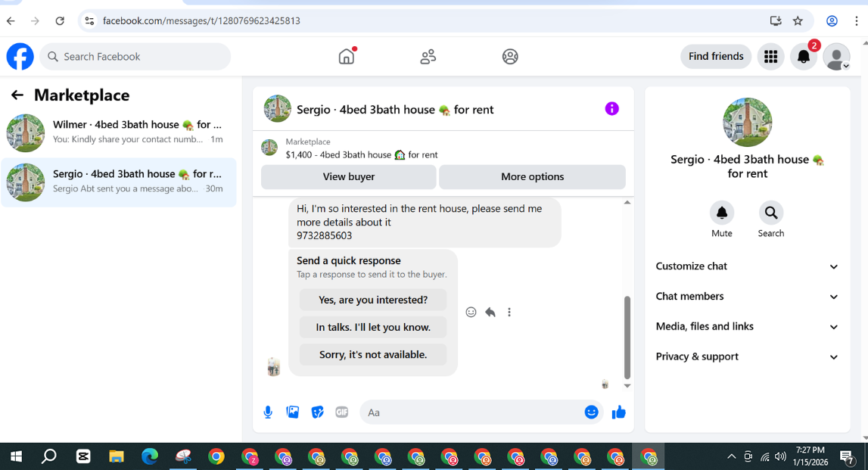Expand the Customize chat section

(748, 266)
